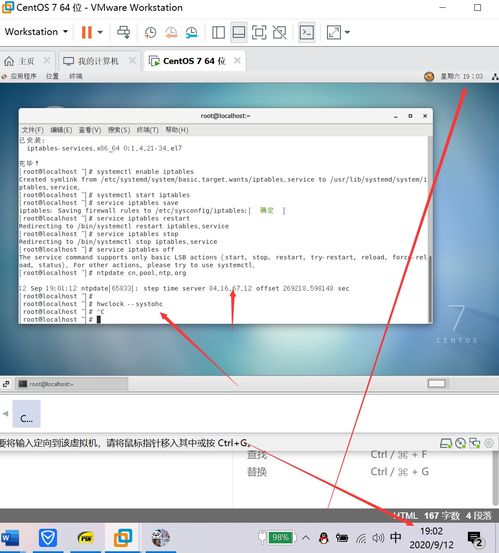Click Send Ctrl+Alt+Del toolbar icon

click(123, 32)
